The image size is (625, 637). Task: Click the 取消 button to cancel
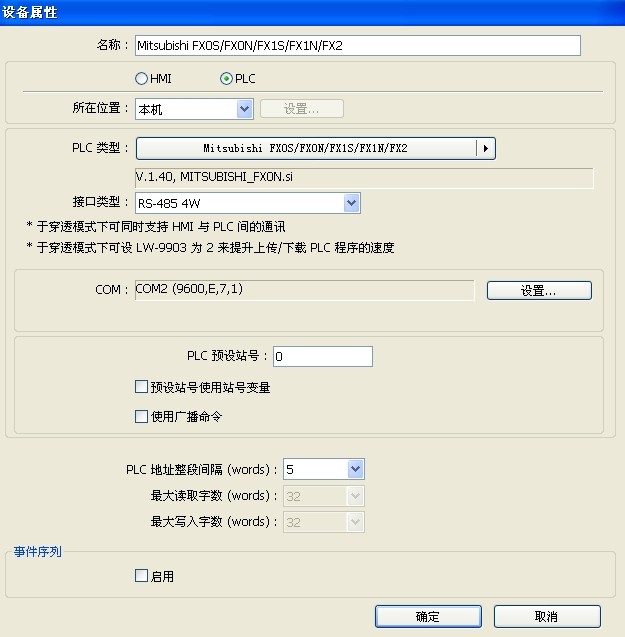pyautogui.click(x=547, y=616)
